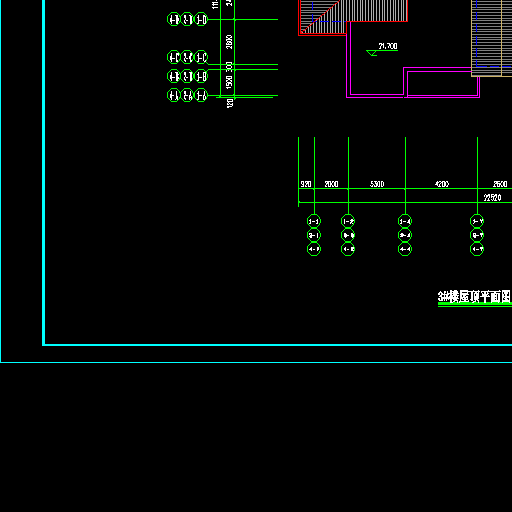Select the 1-2 axis grid bubble
This screenshot has width=512, height=512.
(348, 221)
